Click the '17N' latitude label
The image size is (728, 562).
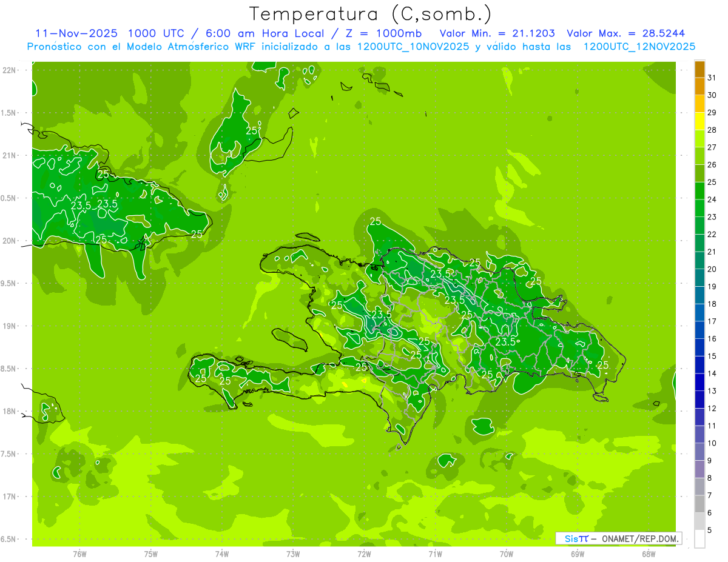pos(10,497)
